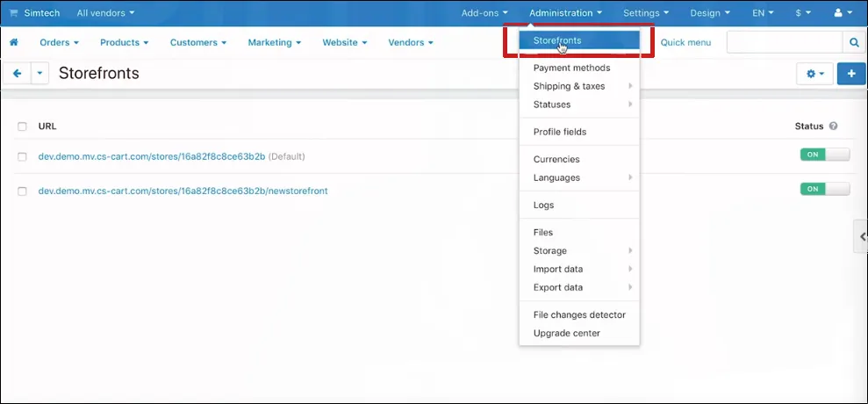
Task: Click the search magnifier icon
Action: 854,42
